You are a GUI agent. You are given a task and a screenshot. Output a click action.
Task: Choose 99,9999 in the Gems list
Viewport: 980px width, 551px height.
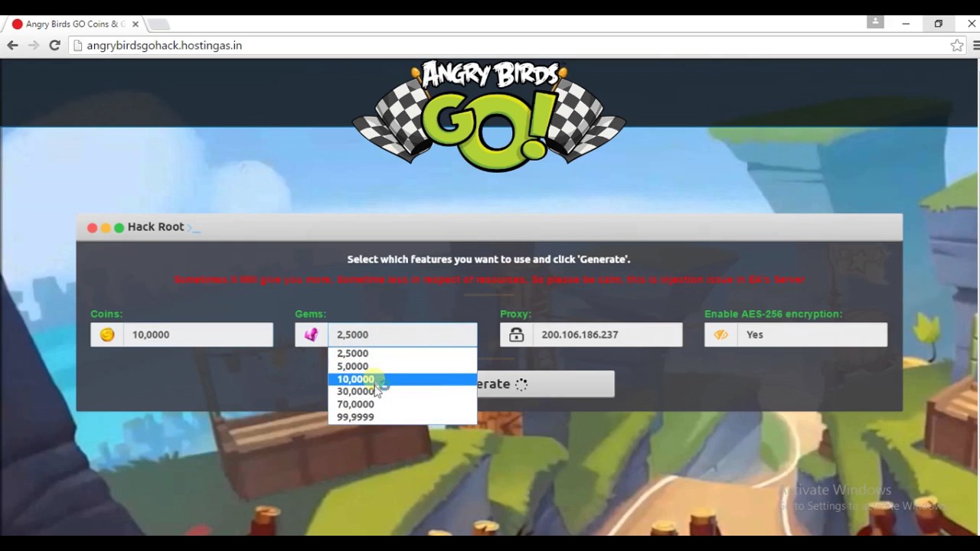pyautogui.click(x=403, y=417)
